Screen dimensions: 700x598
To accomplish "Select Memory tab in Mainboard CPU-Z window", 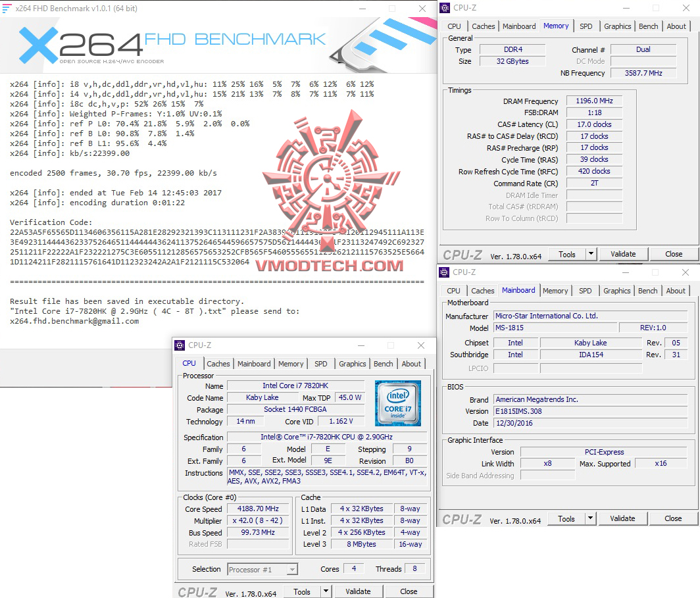I will click(555, 291).
